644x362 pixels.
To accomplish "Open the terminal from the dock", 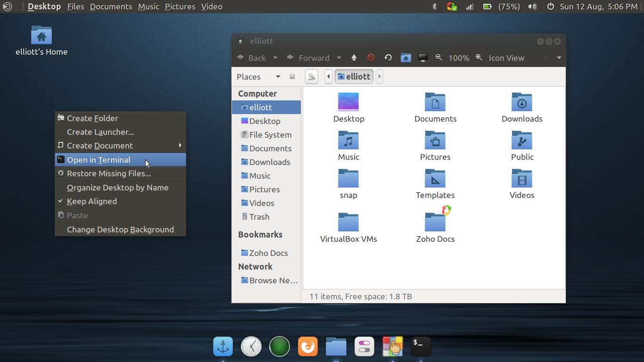I will click(421, 347).
